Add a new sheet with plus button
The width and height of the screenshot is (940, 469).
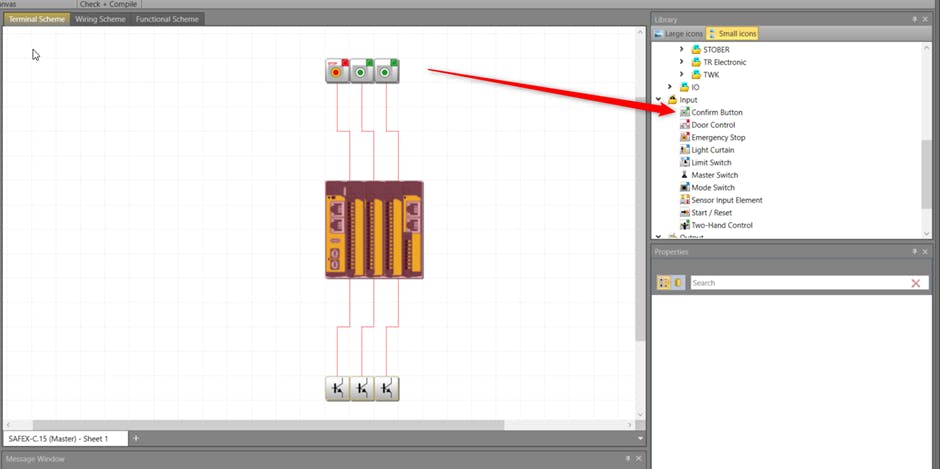pyautogui.click(x=137, y=438)
